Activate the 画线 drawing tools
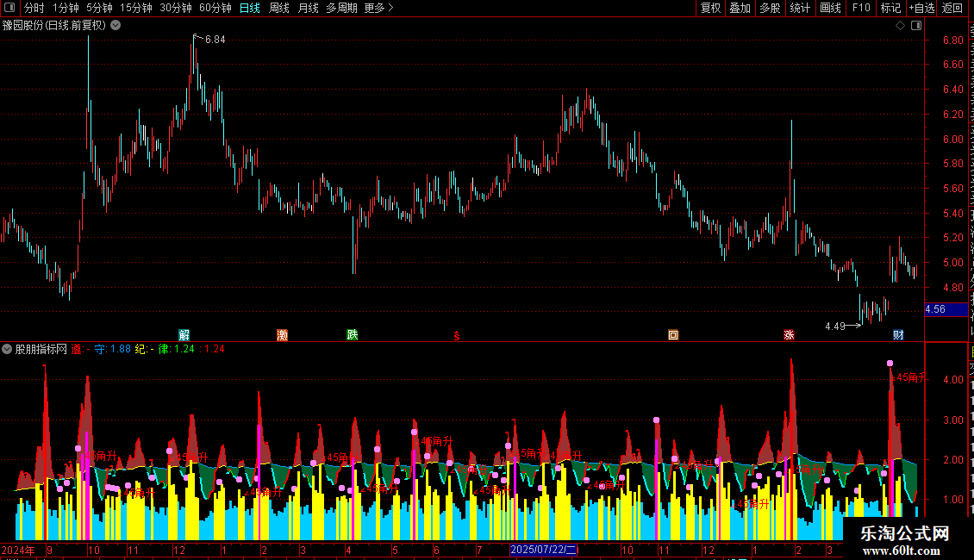The height and width of the screenshot is (560, 974). pos(831,8)
